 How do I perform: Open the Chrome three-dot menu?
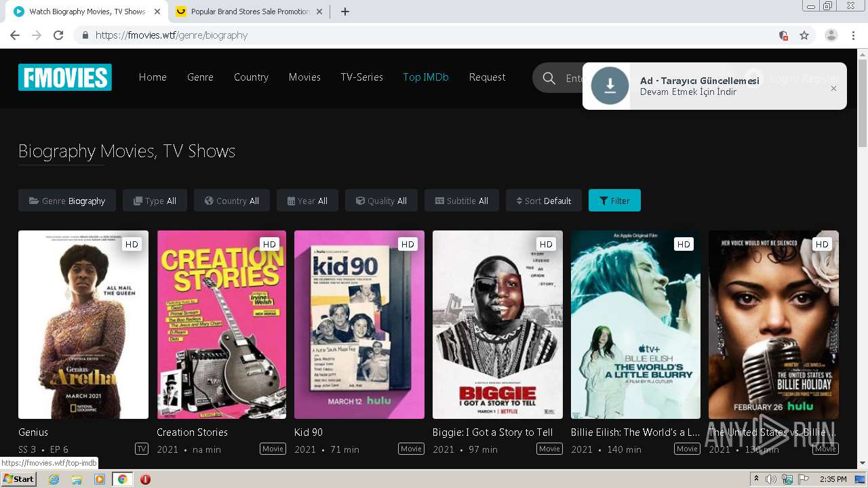click(853, 35)
